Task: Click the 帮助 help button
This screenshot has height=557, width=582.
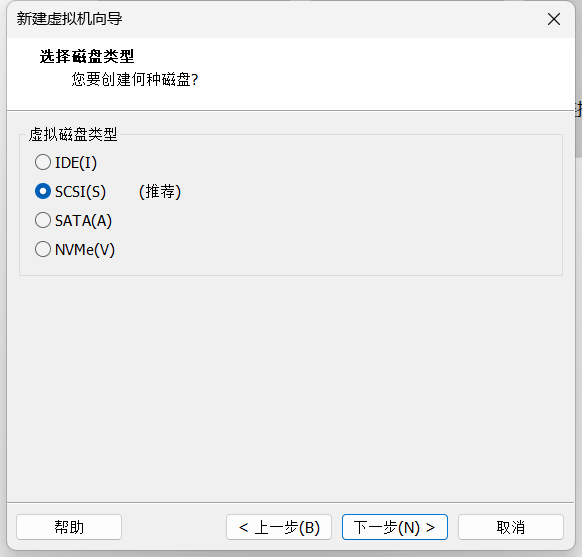Action: [69, 527]
